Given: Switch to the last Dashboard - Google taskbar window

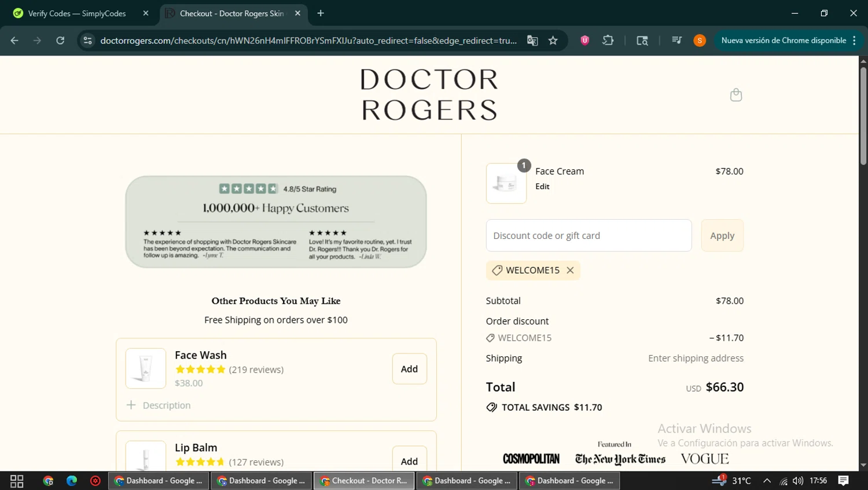Looking at the screenshot, I should pyautogui.click(x=569, y=481).
